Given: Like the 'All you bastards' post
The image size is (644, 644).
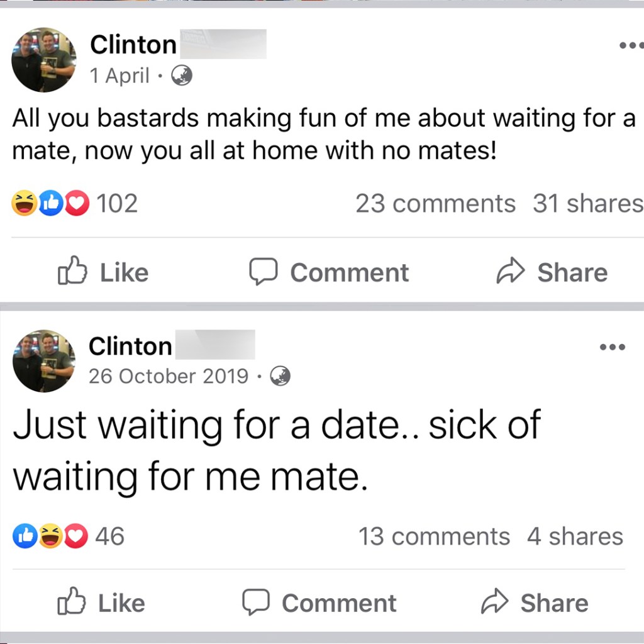Looking at the screenshot, I should (103, 271).
